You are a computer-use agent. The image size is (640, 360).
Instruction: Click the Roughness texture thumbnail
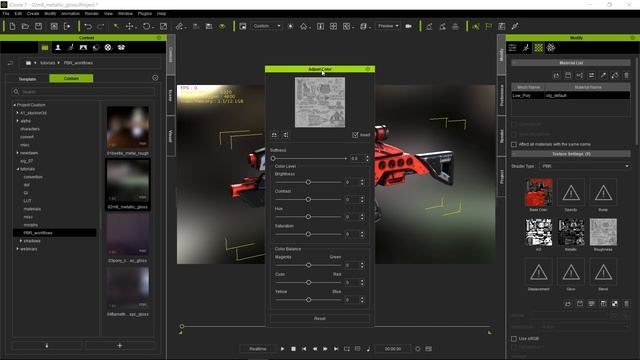603,232
